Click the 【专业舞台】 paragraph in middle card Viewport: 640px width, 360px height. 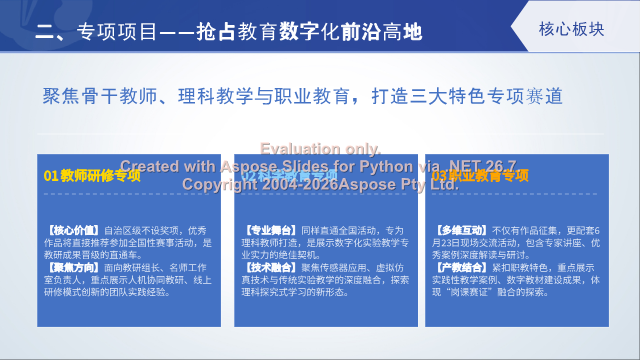(x=325, y=242)
